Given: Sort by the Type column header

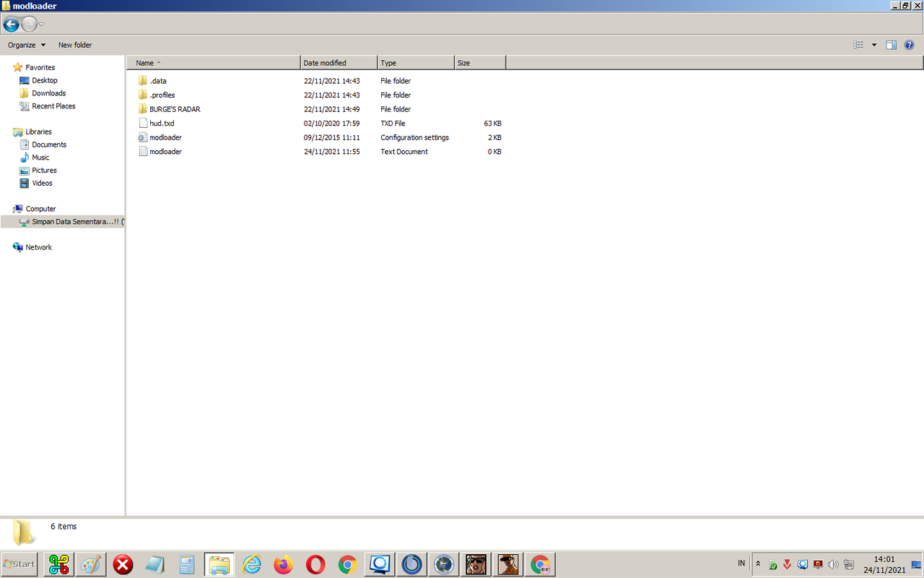Looking at the screenshot, I should [417, 63].
